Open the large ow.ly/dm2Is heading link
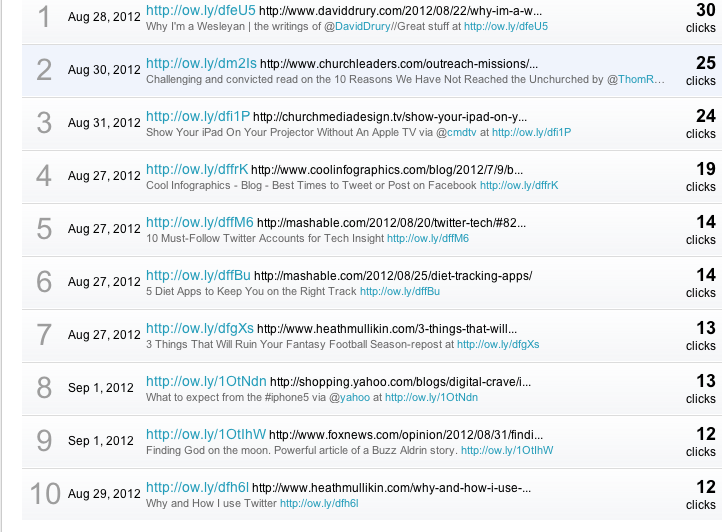722x532 pixels. (x=200, y=63)
